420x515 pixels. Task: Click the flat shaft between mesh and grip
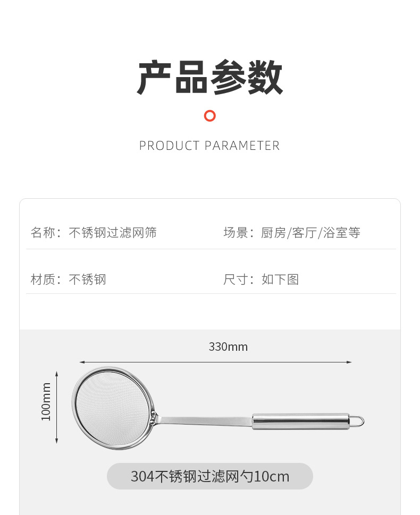205,421
